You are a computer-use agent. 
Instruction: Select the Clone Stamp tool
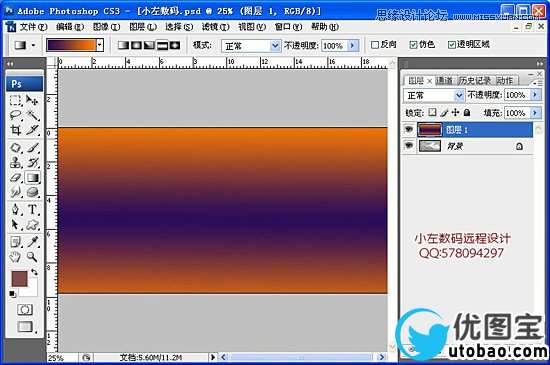15,162
